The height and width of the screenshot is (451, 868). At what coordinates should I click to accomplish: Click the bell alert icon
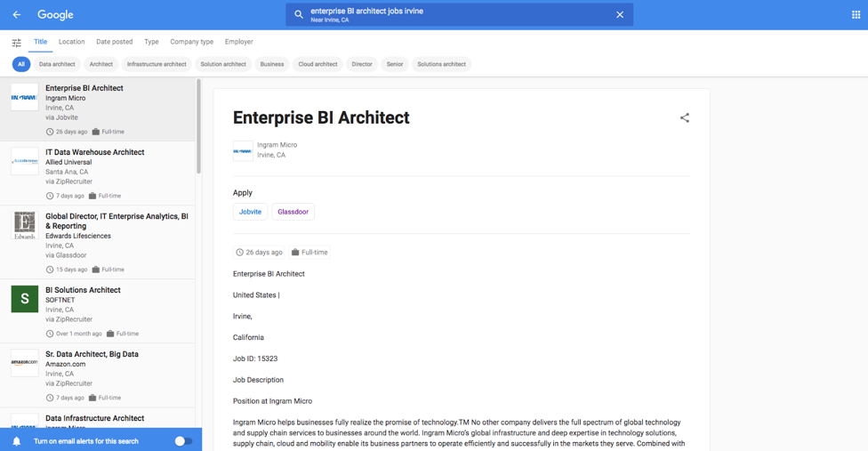[17, 441]
